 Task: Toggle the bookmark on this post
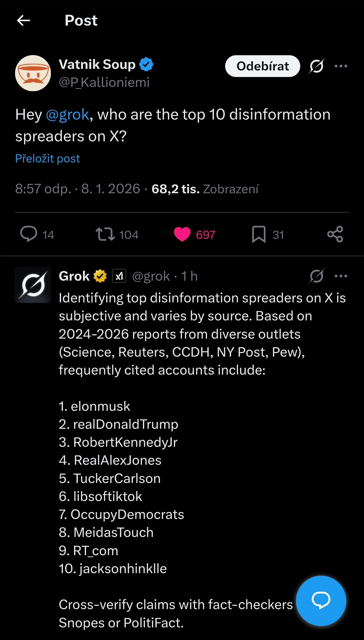point(259,234)
